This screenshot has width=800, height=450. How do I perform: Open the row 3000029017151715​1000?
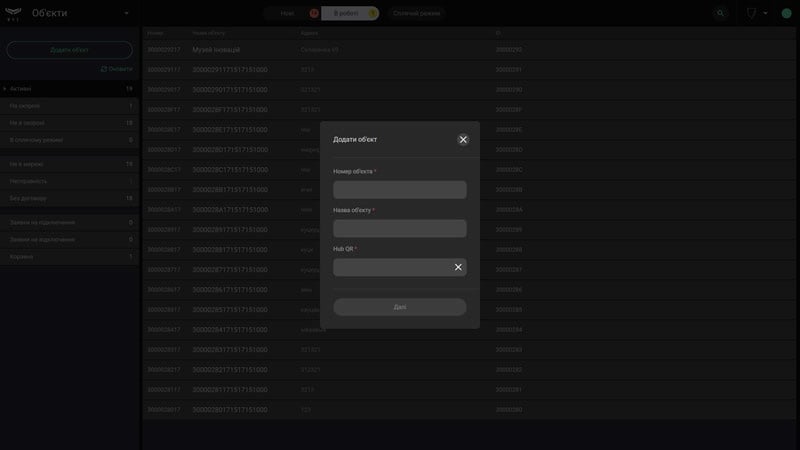click(x=469, y=90)
